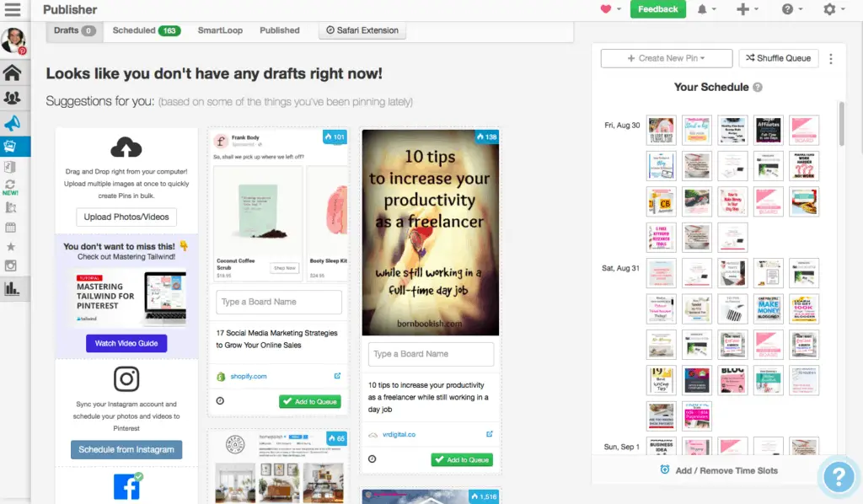
Task: Open the star favorites icon in sidebar
Action: point(10,246)
